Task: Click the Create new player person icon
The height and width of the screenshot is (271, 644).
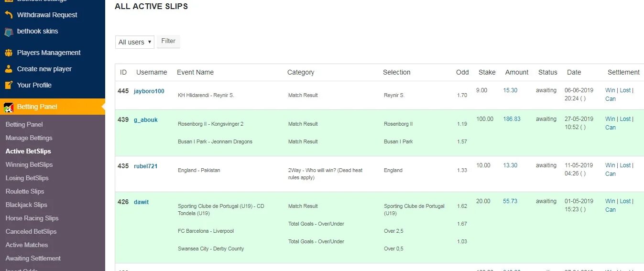Action: click(x=8, y=69)
